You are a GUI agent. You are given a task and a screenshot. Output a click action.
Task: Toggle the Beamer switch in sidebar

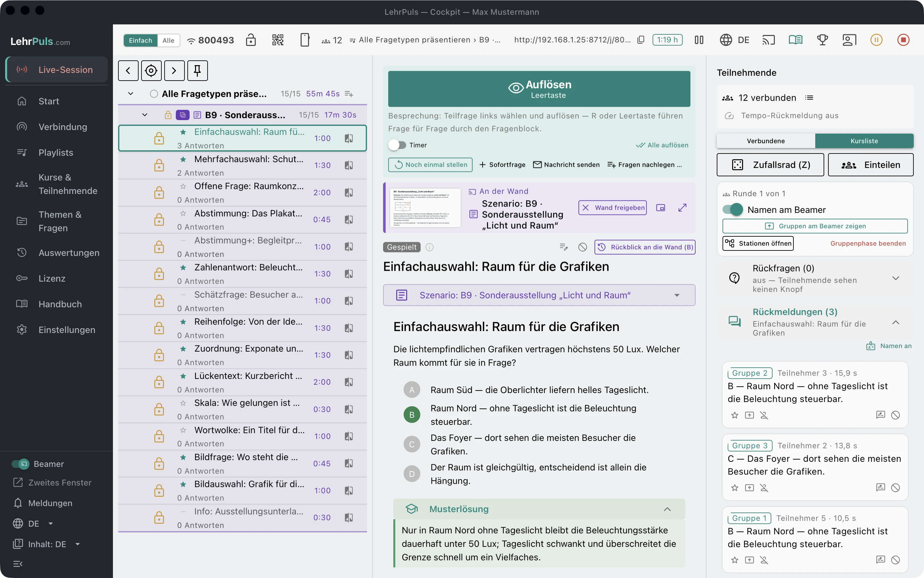click(x=20, y=464)
